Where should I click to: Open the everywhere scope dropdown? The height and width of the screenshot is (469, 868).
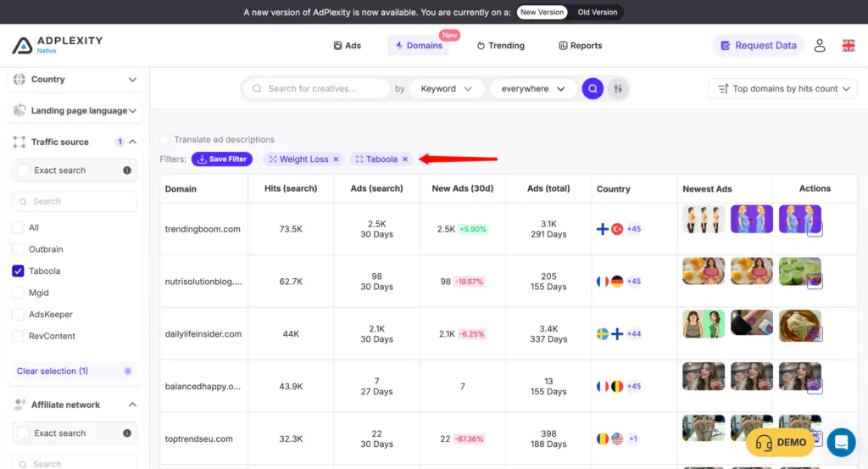pyautogui.click(x=532, y=88)
